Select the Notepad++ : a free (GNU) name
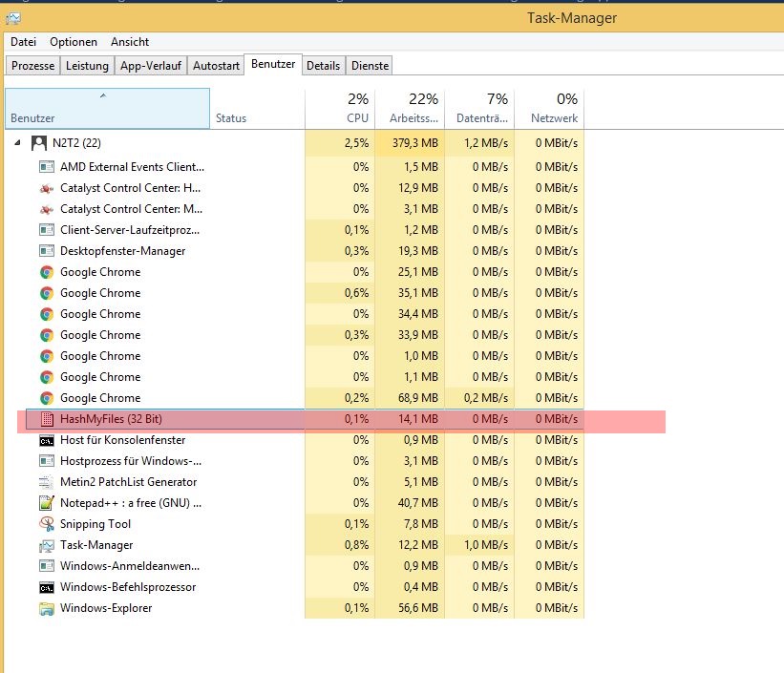784x673 pixels. click(x=131, y=503)
